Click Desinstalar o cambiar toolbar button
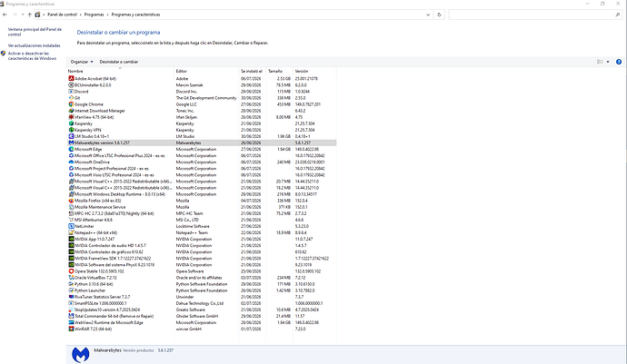 click(x=119, y=62)
